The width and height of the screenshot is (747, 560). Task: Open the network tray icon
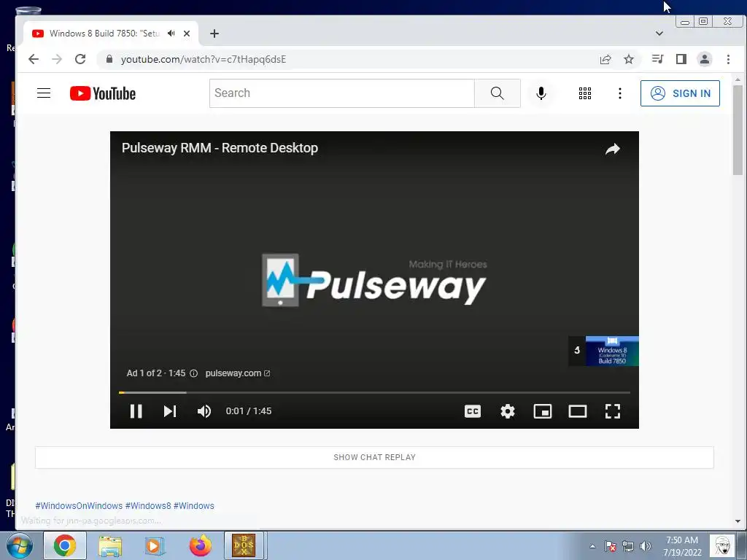click(628, 546)
